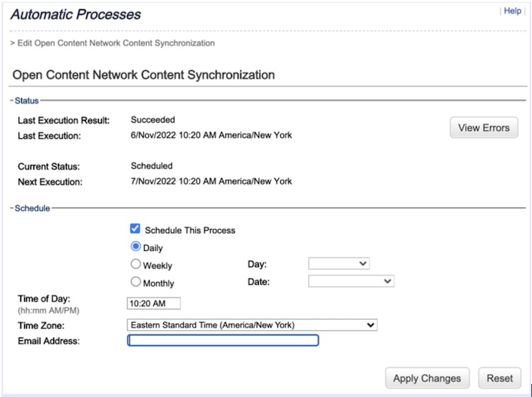Click the Automatic Processes page heading
The width and height of the screenshot is (532, 397).
tap(76, 15)
